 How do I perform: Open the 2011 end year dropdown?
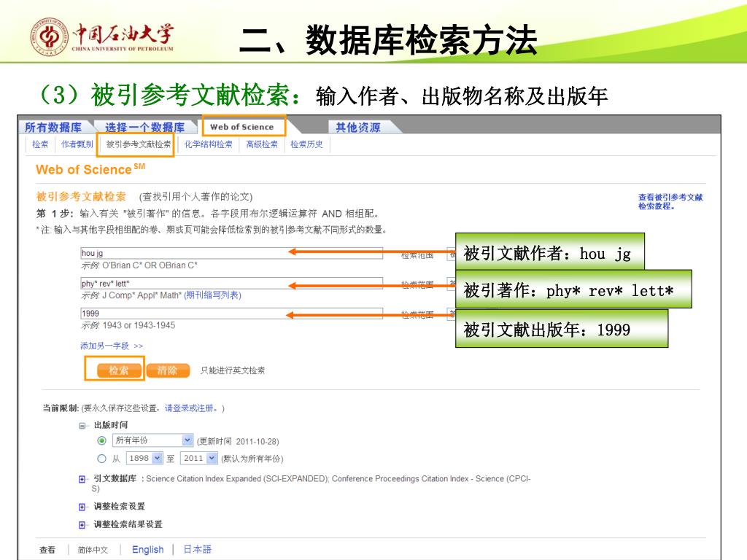click(x=199, y=458)
